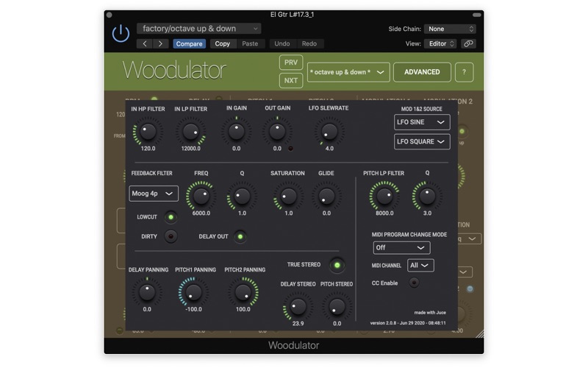Open the Side Chain None dropdown

click(x=450, y=29)
